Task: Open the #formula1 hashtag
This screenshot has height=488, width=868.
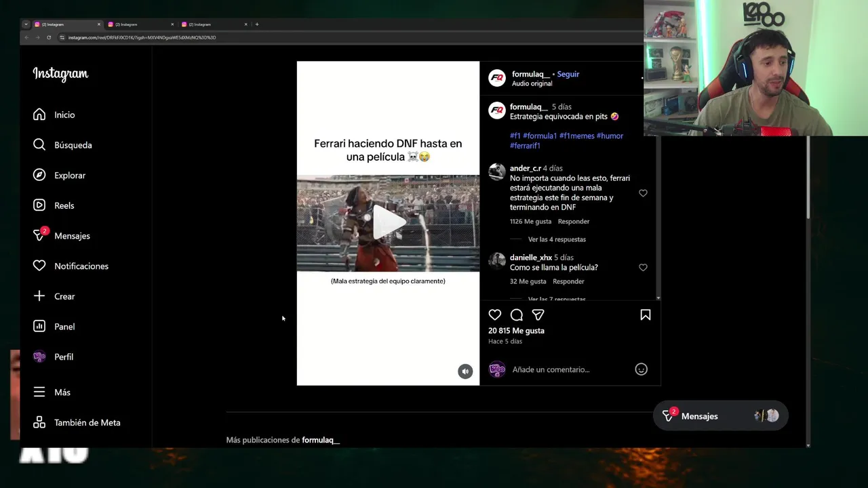Action: click(x=540, y=136)
